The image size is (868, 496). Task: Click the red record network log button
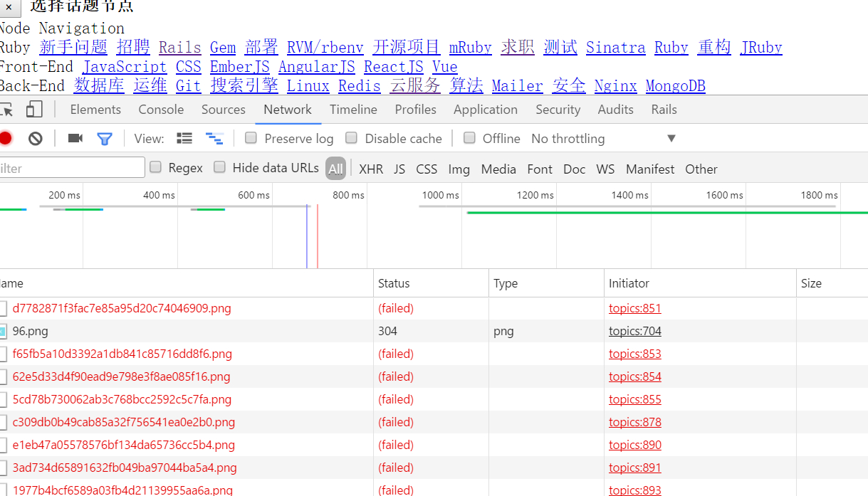(x=5, y=138)
